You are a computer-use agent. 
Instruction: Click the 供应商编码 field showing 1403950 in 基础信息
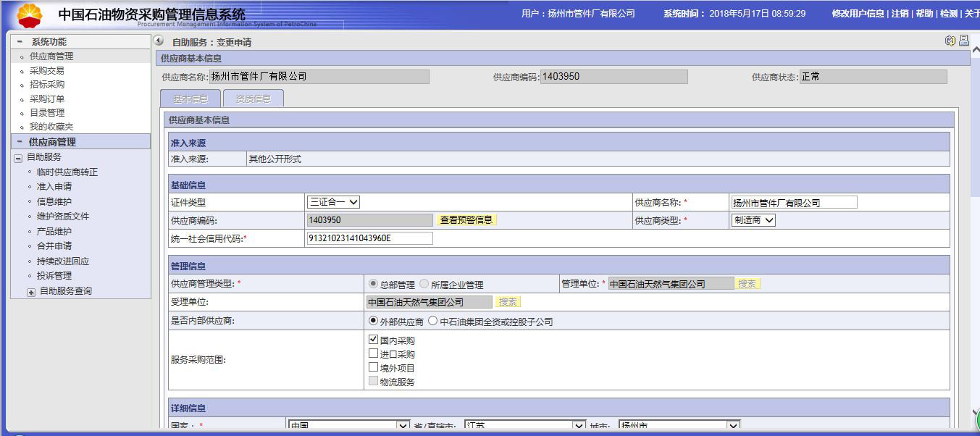point(370,220)
